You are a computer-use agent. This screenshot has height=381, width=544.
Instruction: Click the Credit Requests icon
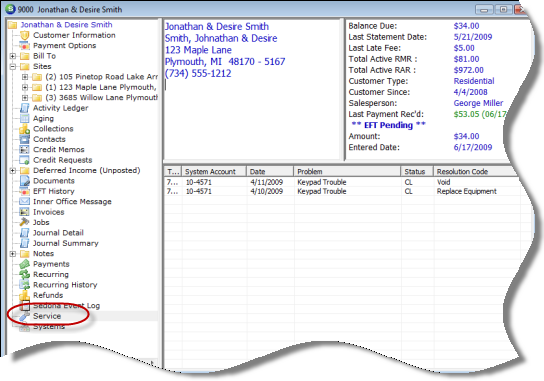pyautogui.click(x=24, y=160)
